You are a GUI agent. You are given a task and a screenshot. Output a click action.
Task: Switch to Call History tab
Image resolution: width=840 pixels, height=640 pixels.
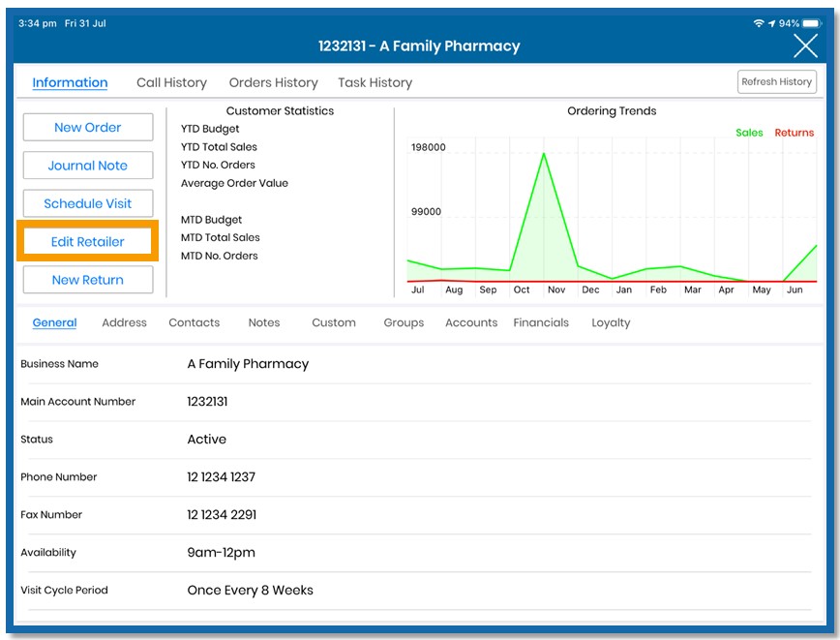(171, 82)
